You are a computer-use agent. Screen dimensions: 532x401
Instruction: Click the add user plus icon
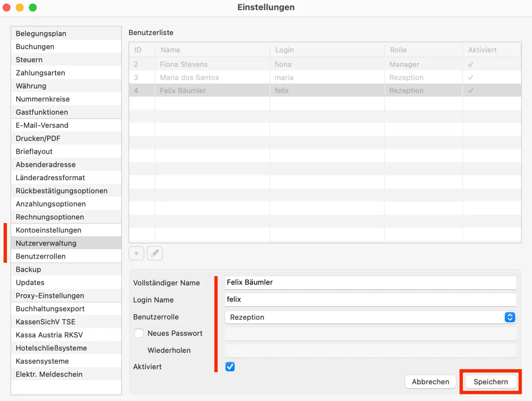click(136, 253)
